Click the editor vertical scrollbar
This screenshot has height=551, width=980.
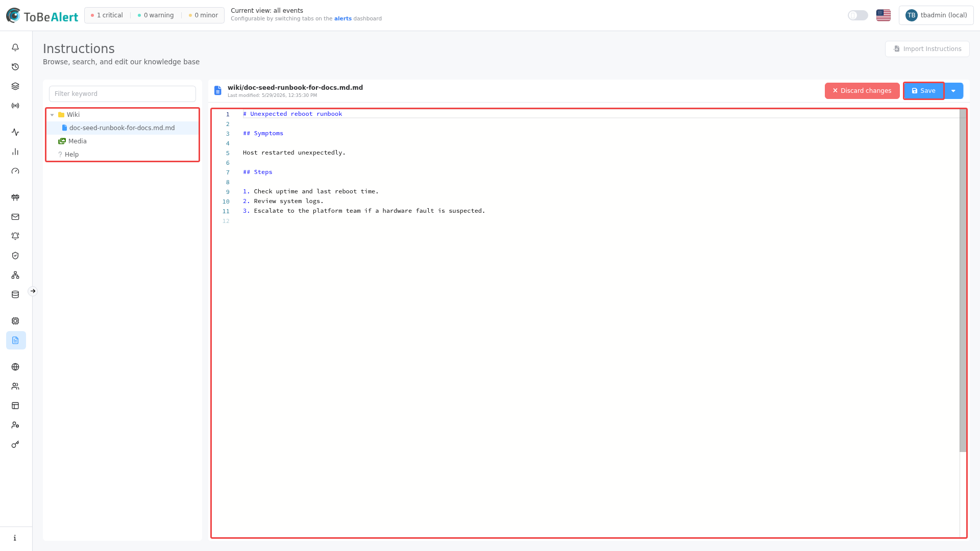point(963,281)
